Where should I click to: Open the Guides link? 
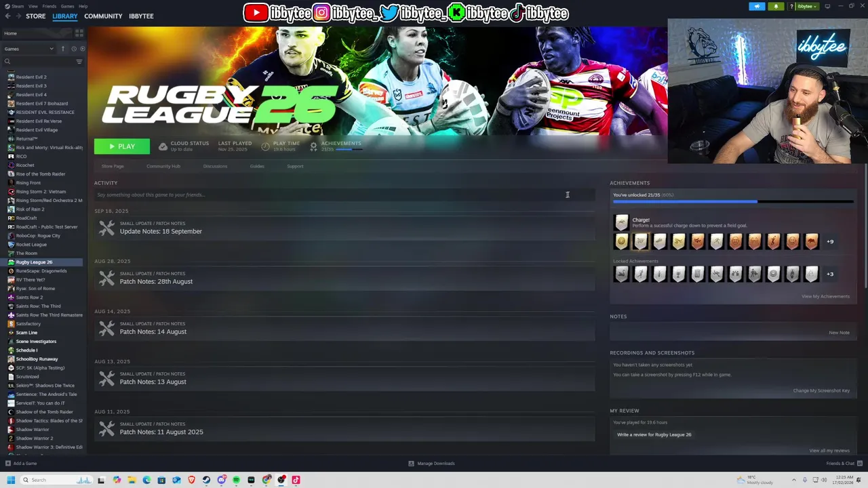pos(257,166)
